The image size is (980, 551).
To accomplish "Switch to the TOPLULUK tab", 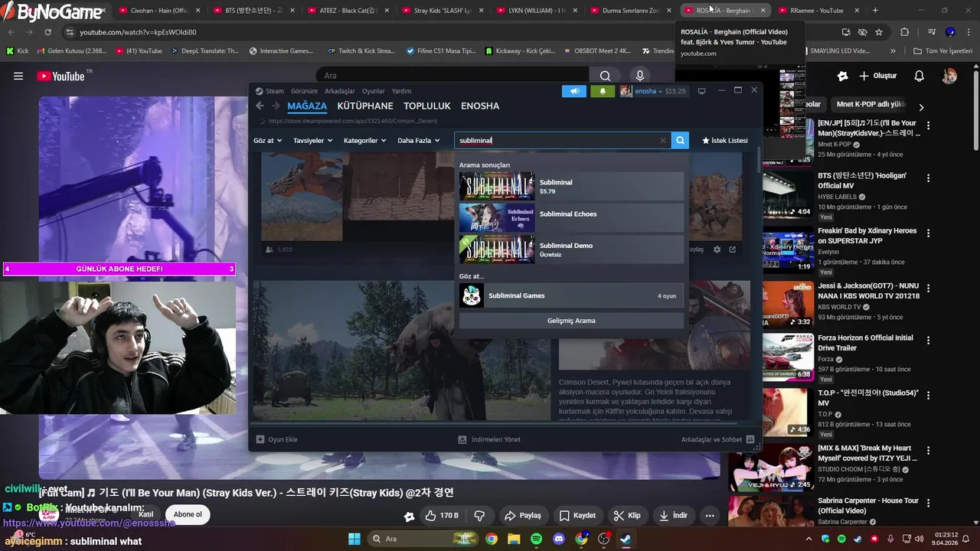I will (427, 106).
